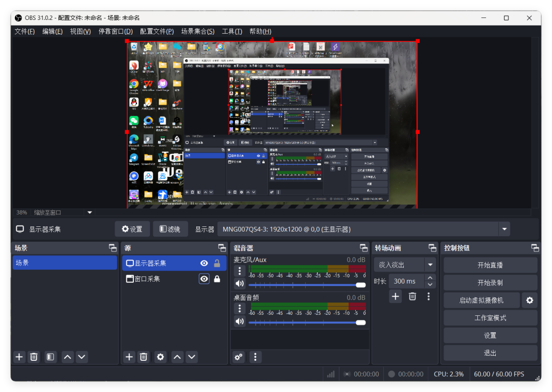Delete selected scene with trash icon
Screen dimensions: 552x392
click(x=34, y=357)
